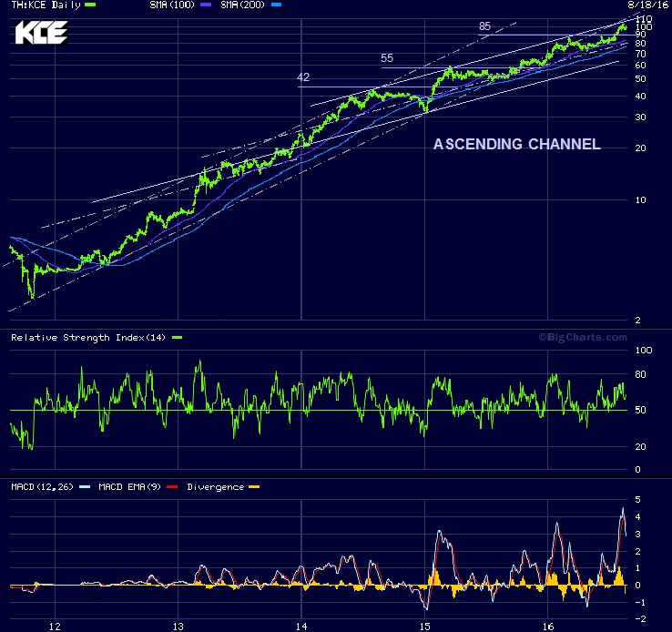Click MACD axis label '-2'
Image resolution: width=672 pixels, height=632 pixels.
tap(640, 618)
